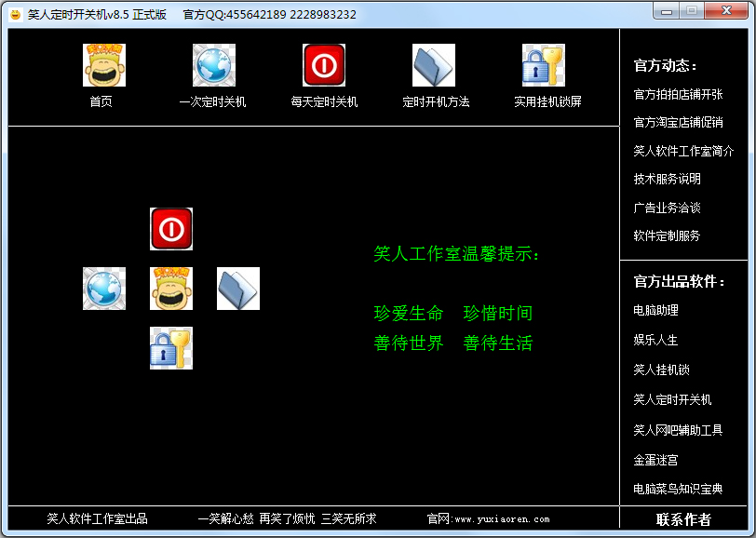Click the slogan 一笑解心愁 再笑了烦忧 三笑无所求
This screenshot has height=538, width=756.
(288, 518)
